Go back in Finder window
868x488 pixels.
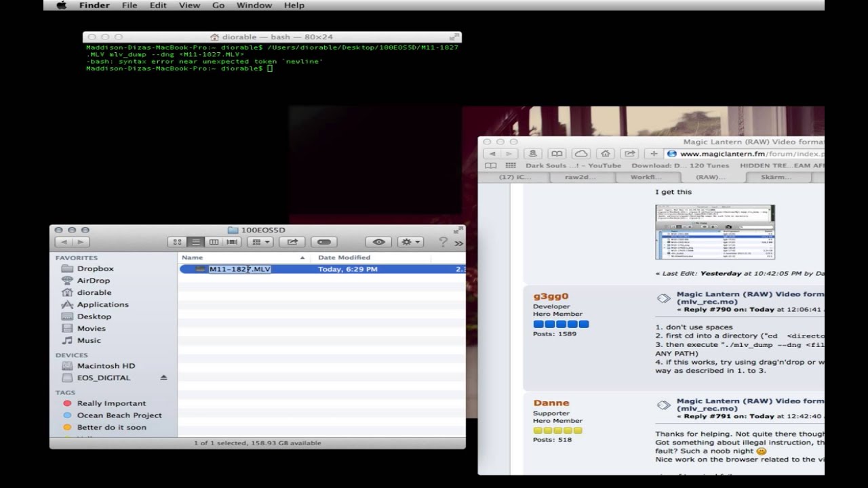64,242
